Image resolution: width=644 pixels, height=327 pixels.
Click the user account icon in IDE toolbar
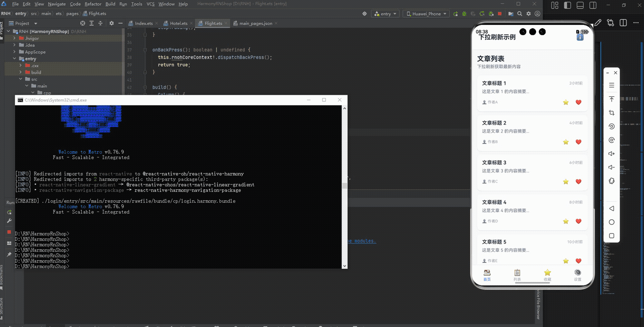[x=537, y=14]
